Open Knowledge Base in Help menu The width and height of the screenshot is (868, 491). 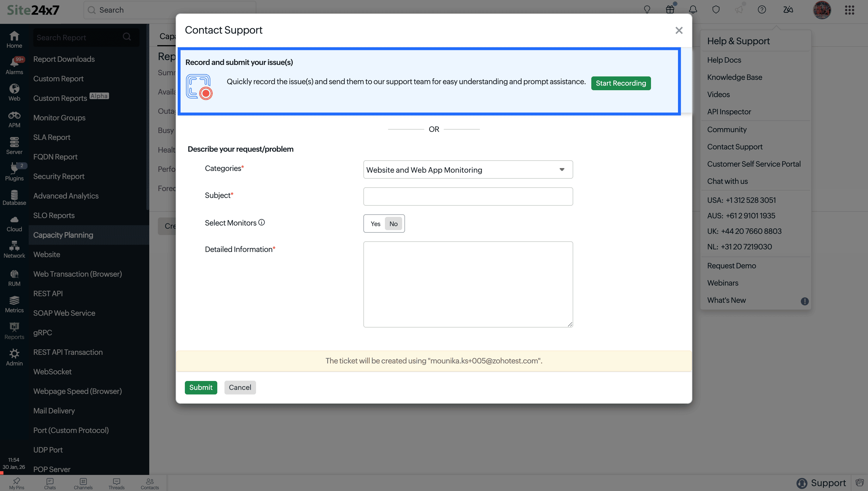click(x=734, y=77)
